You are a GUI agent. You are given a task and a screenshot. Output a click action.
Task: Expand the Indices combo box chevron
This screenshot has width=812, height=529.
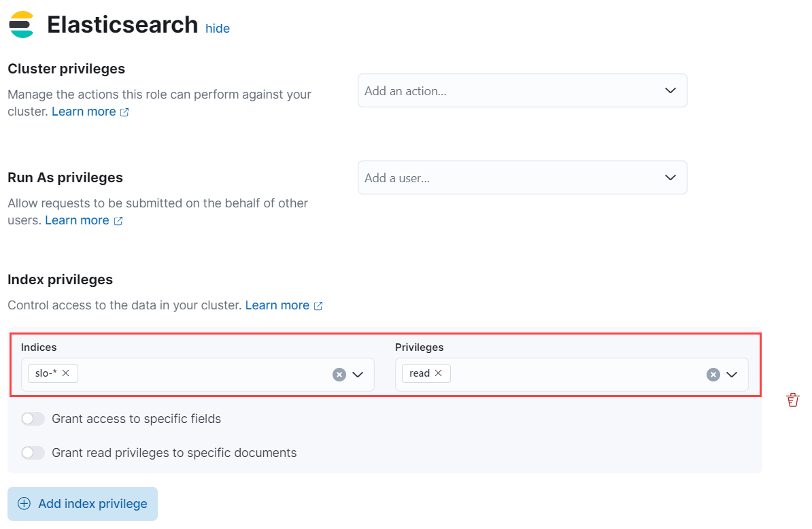pyautogui.click(x=358, y=375)
